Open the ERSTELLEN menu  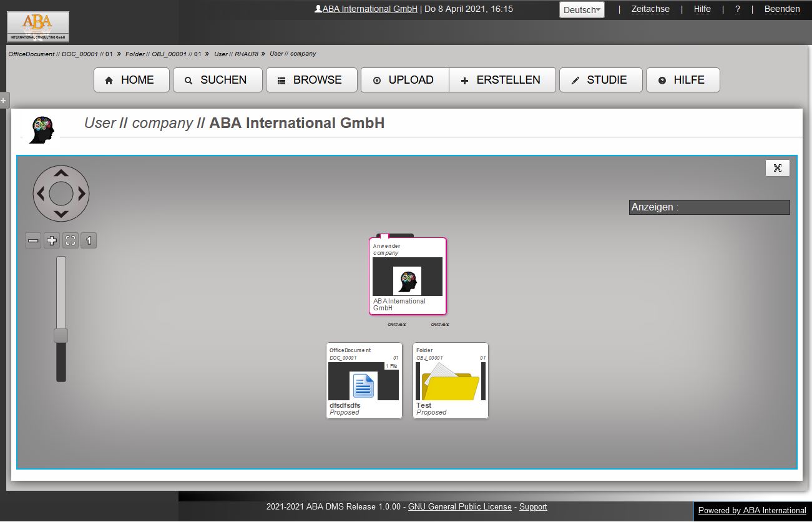coord(502,80)
